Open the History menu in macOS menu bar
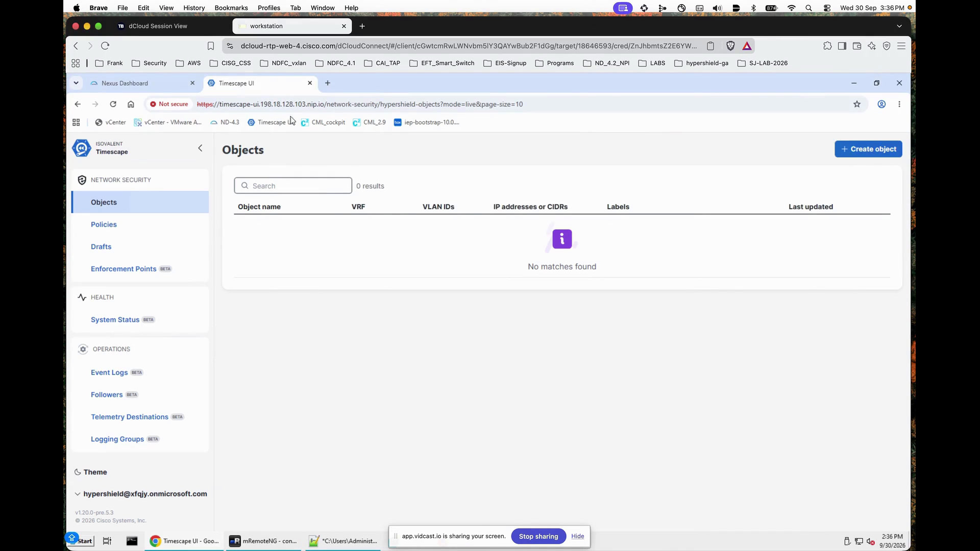Screen dimensions: 980x551 194,8
